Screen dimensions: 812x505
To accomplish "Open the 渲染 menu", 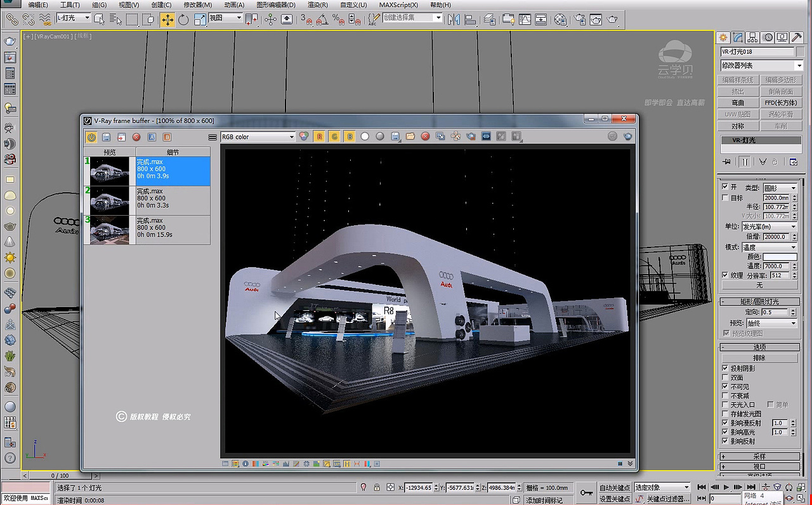I will click(317, 5).
